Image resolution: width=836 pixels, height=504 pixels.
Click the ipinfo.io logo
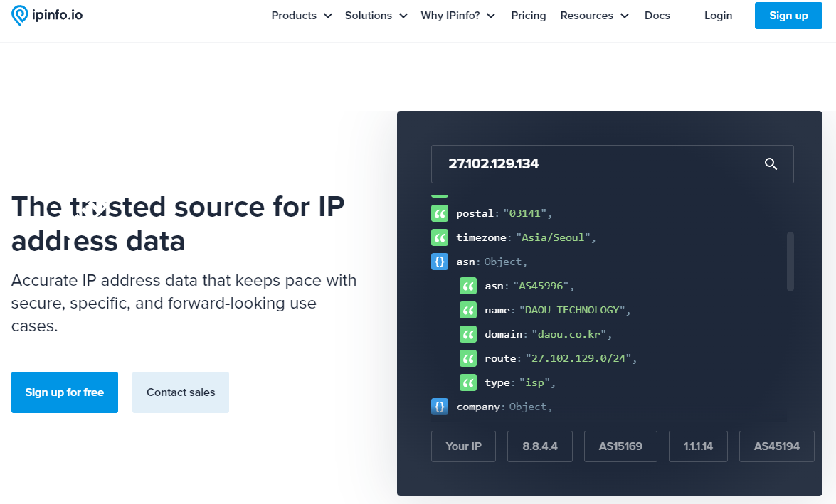click(47, 15)
